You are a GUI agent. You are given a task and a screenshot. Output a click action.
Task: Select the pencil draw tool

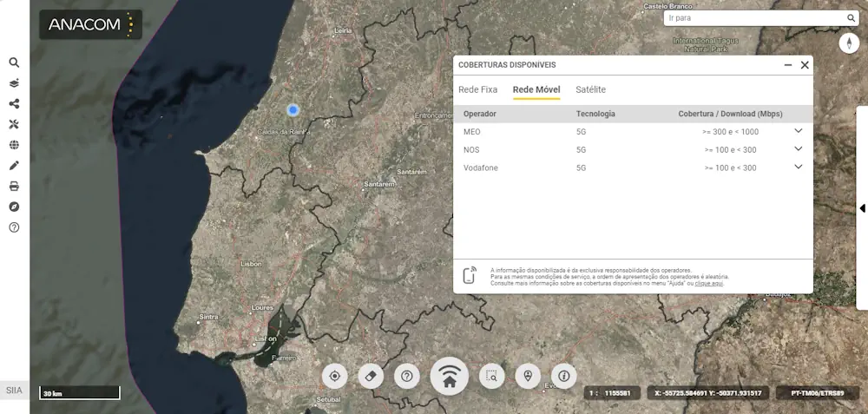pyautogui.click(x=15, y=166)
